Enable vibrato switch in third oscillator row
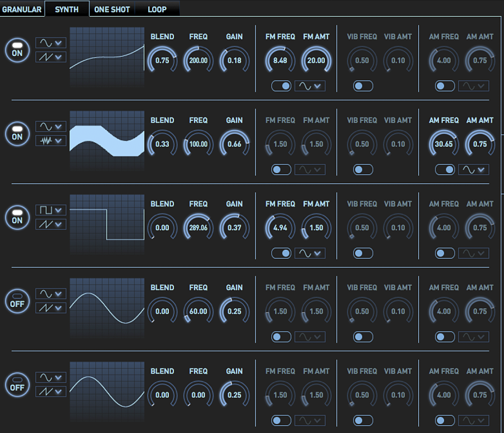 (x=363, y=253)
